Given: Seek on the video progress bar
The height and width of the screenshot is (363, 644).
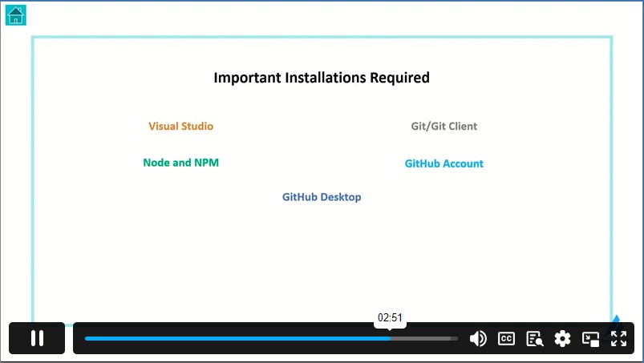Looking at the screenshot, I should (x=271, y=339).
